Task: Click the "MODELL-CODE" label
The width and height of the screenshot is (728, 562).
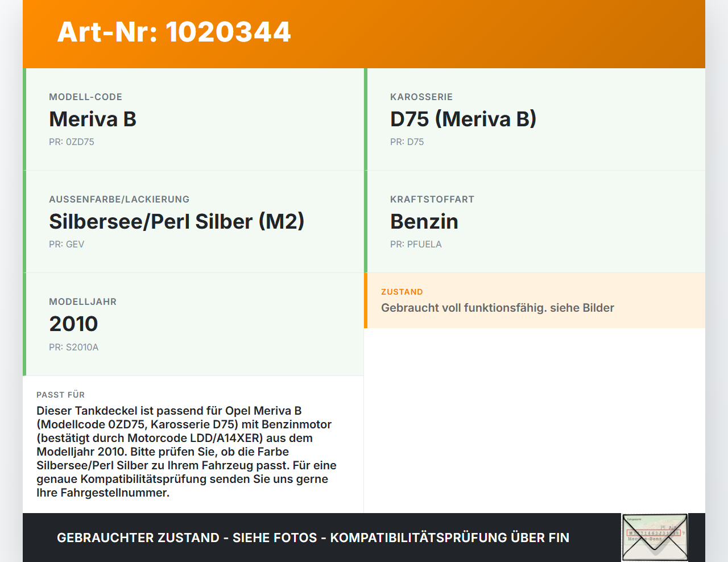Action: coord(85,97)
